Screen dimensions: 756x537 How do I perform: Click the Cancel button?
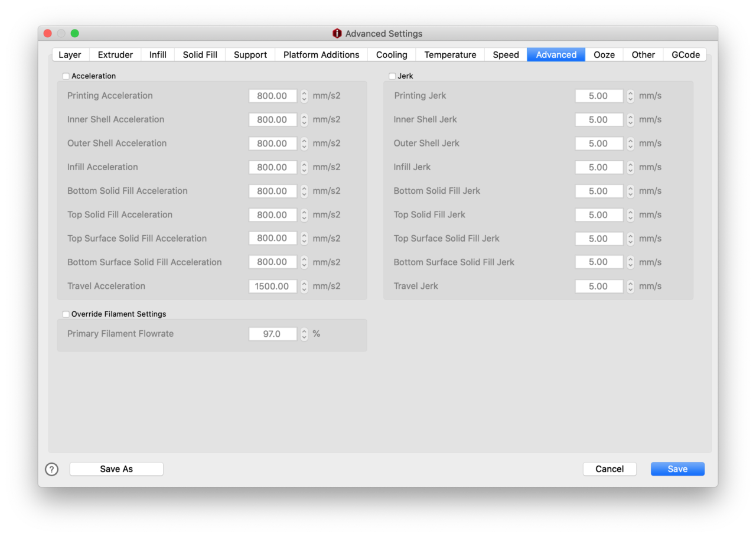coord(610,469)
